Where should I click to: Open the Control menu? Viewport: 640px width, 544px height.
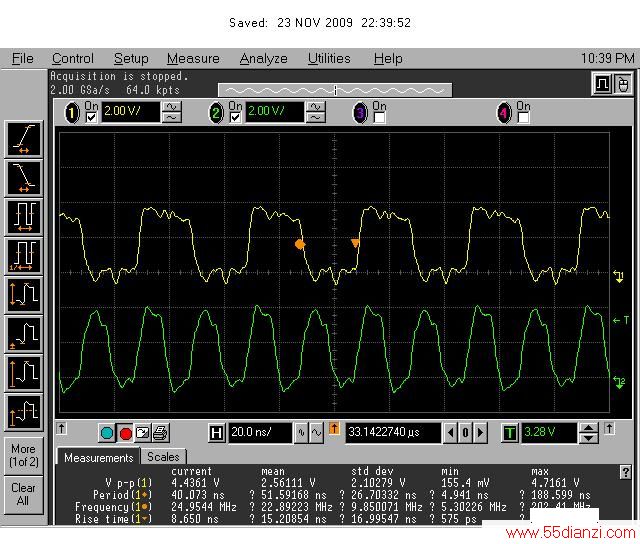coord(73,59)
